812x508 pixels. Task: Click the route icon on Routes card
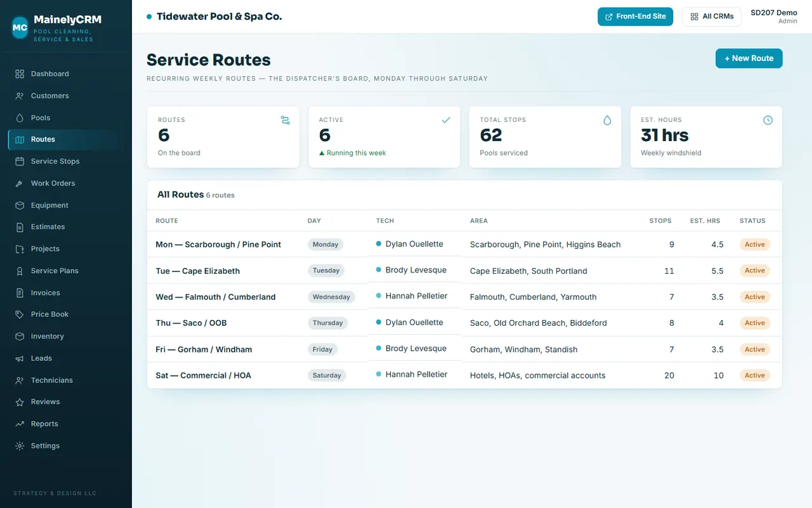point(285,120)
